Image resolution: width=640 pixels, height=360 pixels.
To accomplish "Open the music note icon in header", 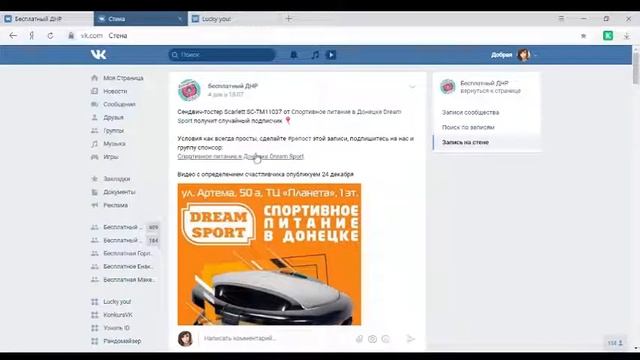I will click(x=315, y=55).
